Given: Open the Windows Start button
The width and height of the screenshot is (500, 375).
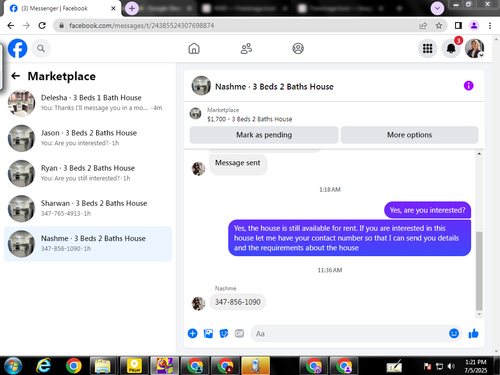Looking at the screenshot, I should 13,366.
